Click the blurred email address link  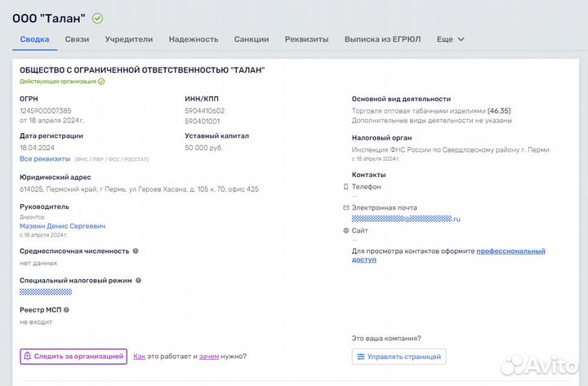406,220
